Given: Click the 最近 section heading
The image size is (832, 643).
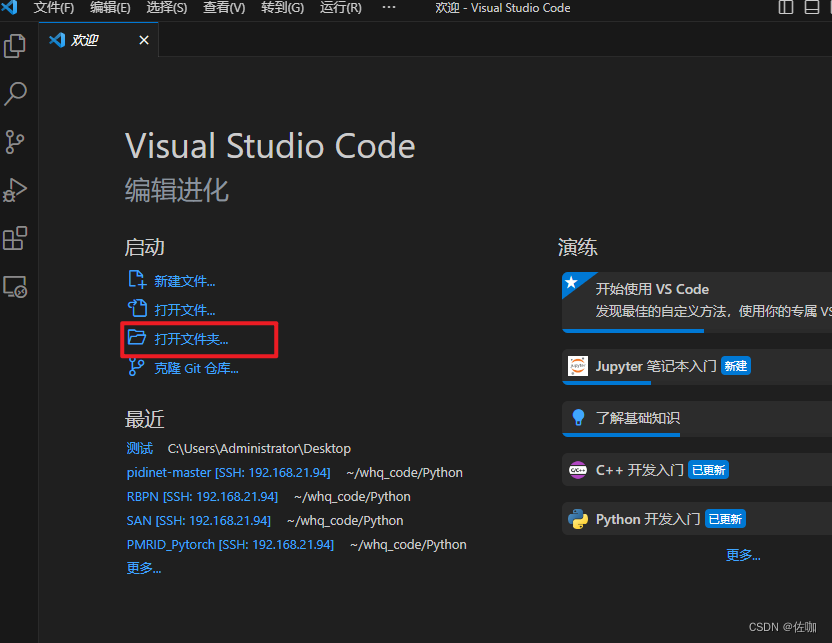Looking at the screenshot, I should pyautogui.click(x=144, y=419).
